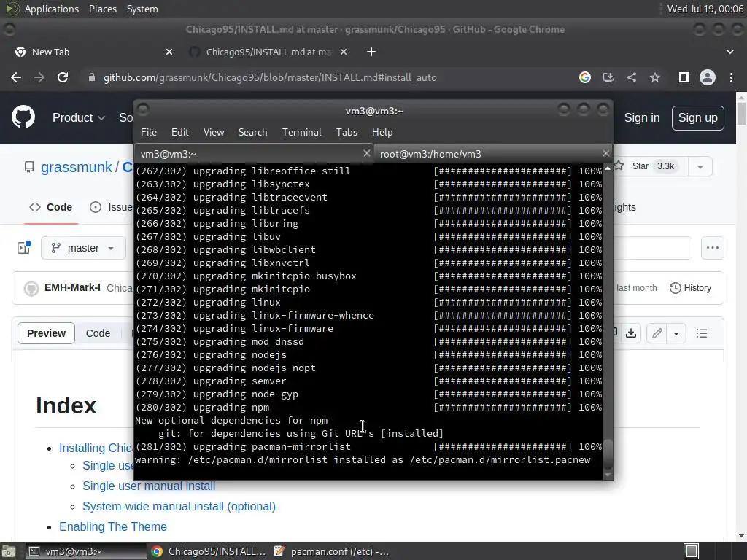Follow the Enabling The Theme link
Image resolution: width=747 pixels, height=560 pixels.
pos(113,526)
